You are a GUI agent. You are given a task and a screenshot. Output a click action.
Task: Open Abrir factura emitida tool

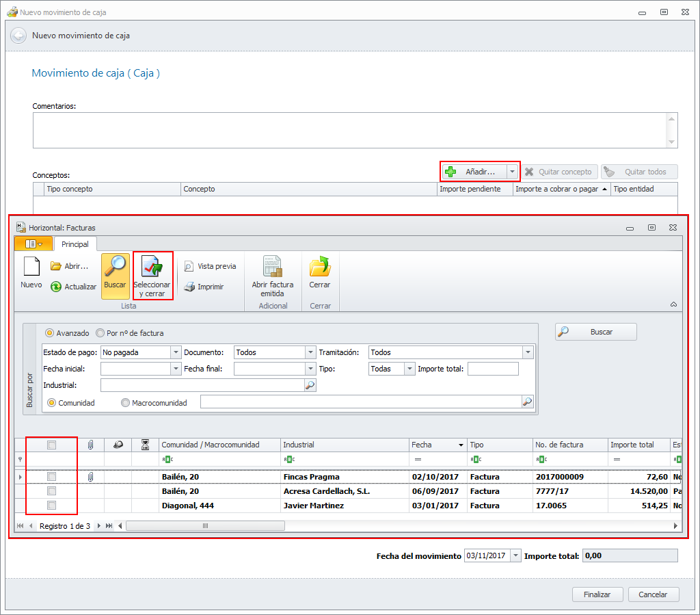272,267
